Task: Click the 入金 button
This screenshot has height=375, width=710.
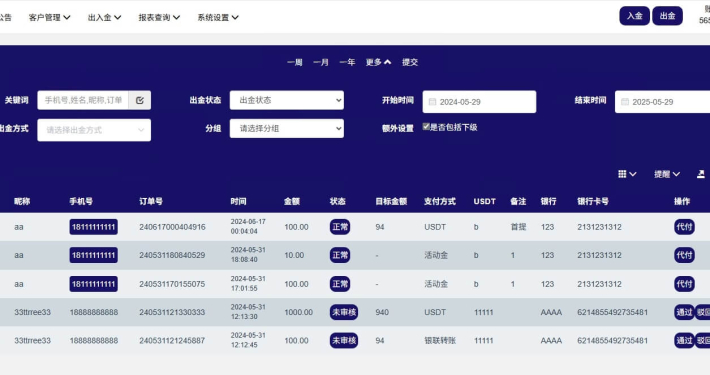Action: click(x=634, y=16)
